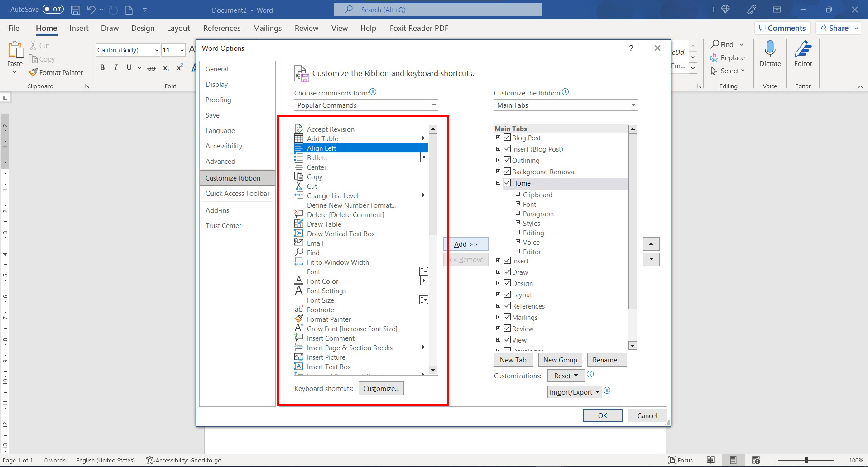Click the Paste icon in Clipboard group
Image resolution: width=868 pixels, height=467 pixels.
click(15, 50)
